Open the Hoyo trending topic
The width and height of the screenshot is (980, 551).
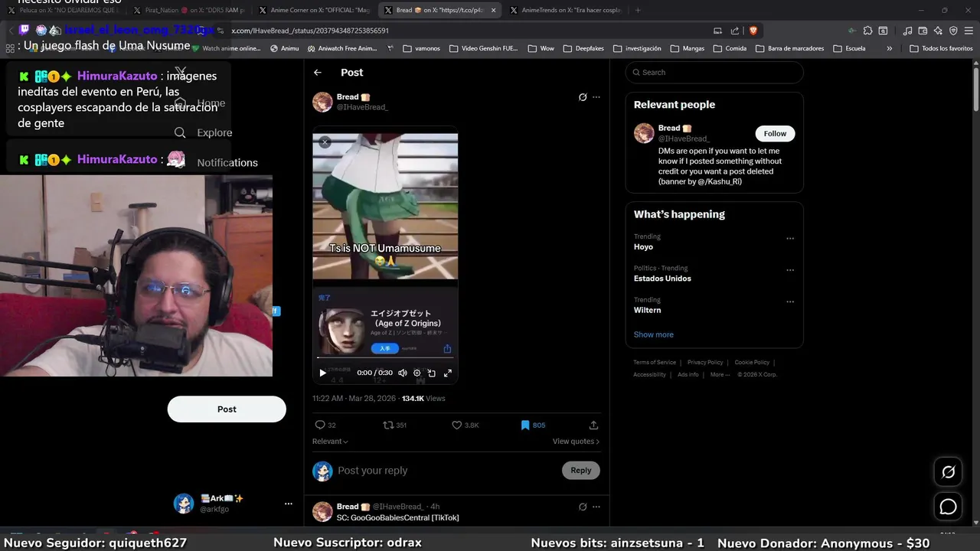tap(643, 247)
